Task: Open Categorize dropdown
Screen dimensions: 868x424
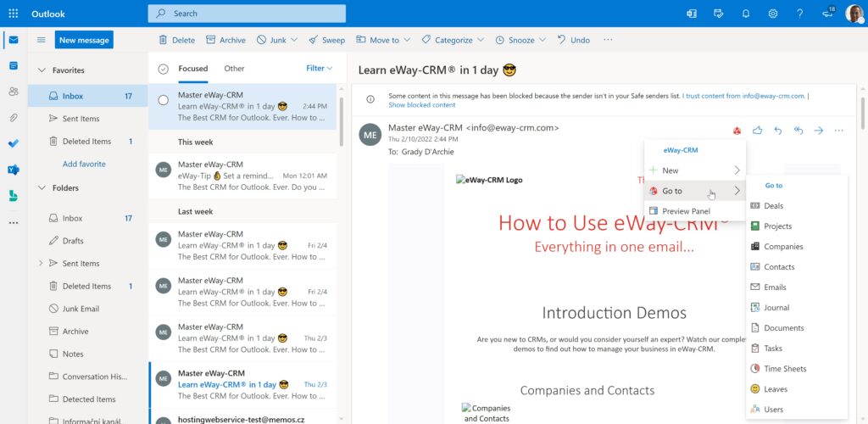Action: pyautogui.click(x=453, y=40)
